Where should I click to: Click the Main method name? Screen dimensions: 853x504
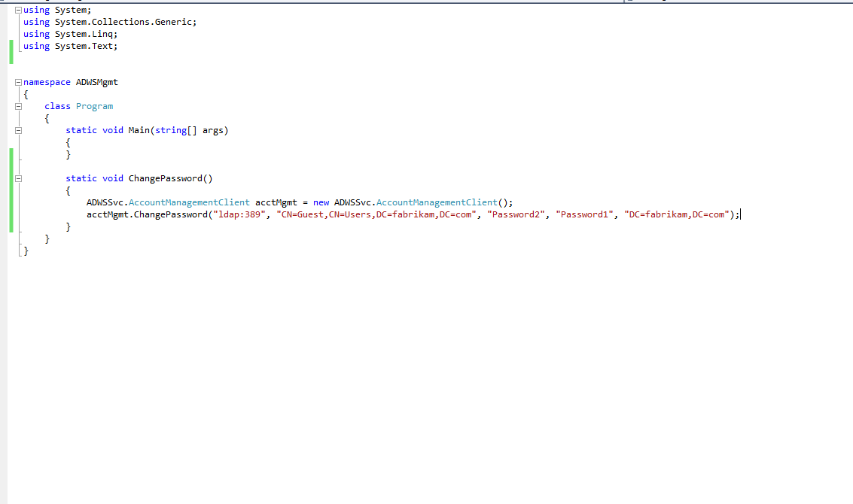[x=139, y=130]
